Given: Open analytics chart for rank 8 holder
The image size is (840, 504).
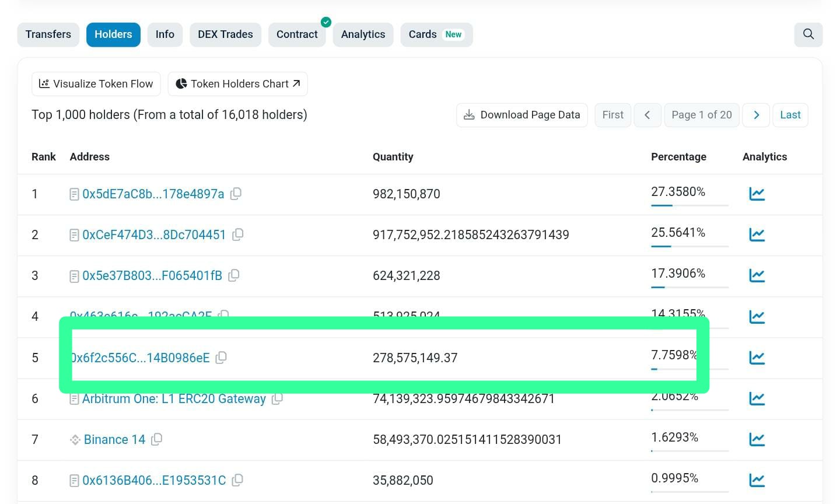Looking at the screenshot, I should coord(757,480).
